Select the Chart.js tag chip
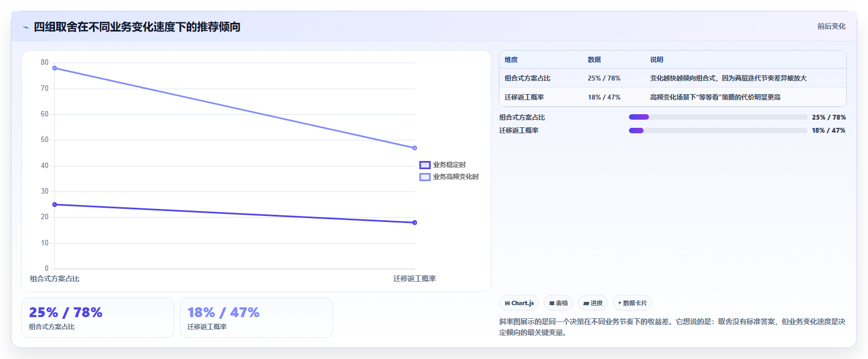Viewport: 868px width, 359px height. [519, 303]
